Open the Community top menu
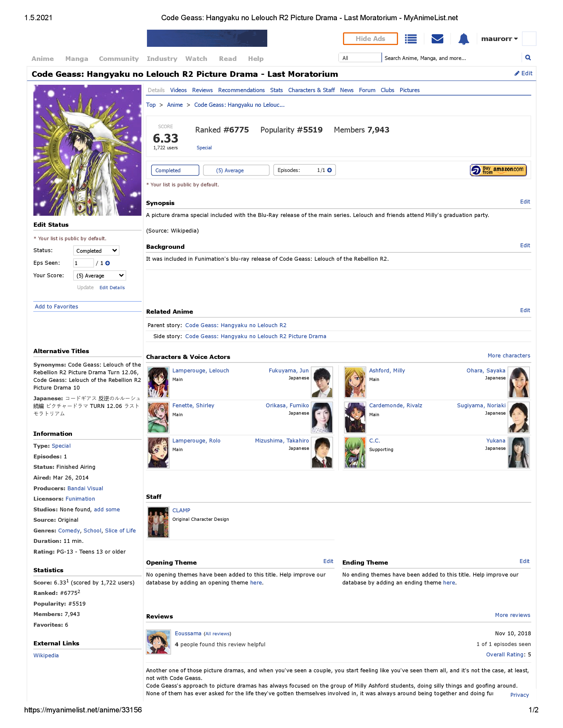This screenshot has width=563, height=728. (119, 59)
